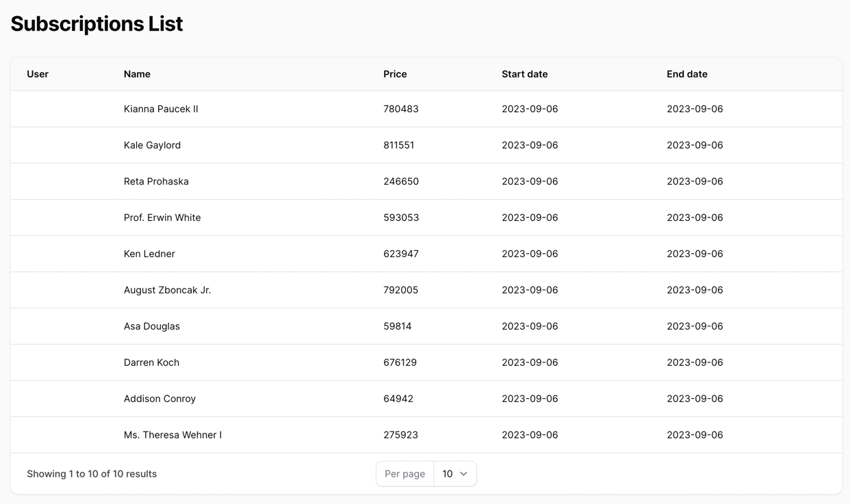Click Asa Douglas's start date

point(530,326)
